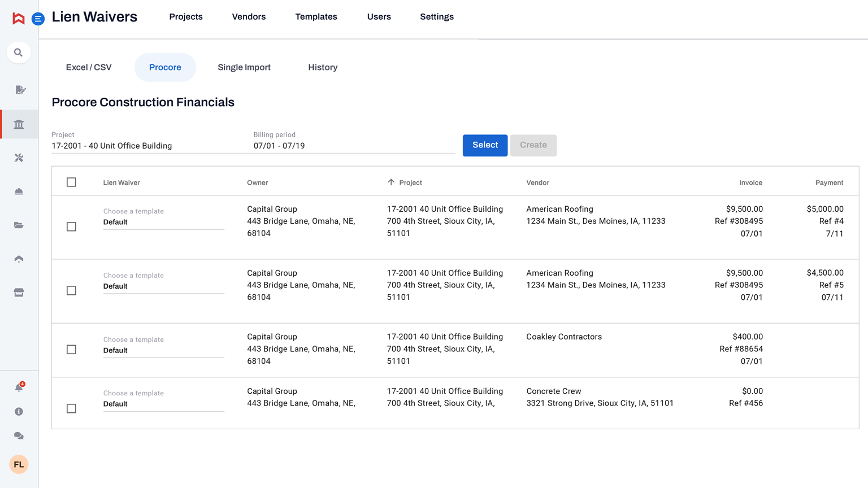
Task: Open Users in top navigation
Action: (379, 17)
